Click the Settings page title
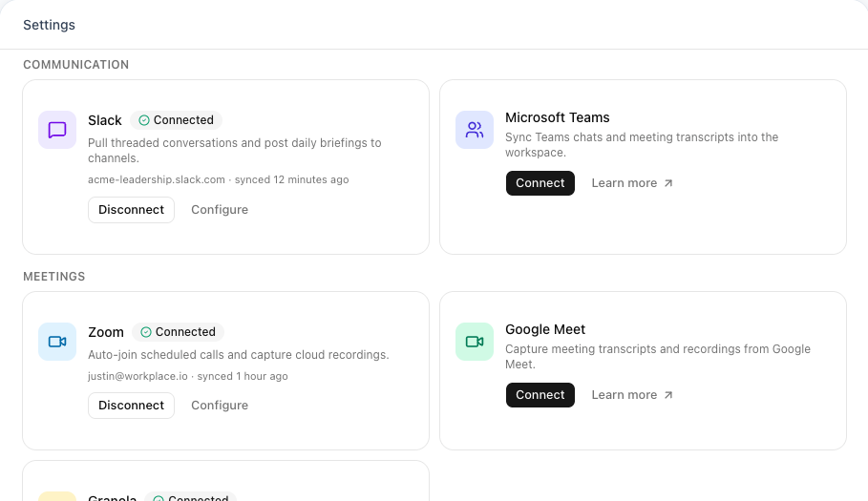 (50, 25)
